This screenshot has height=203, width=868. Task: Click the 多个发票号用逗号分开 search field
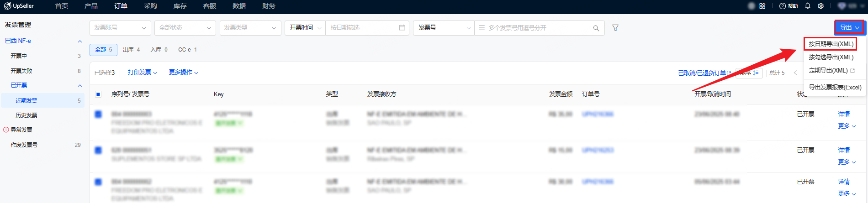[x=539, y=28]
